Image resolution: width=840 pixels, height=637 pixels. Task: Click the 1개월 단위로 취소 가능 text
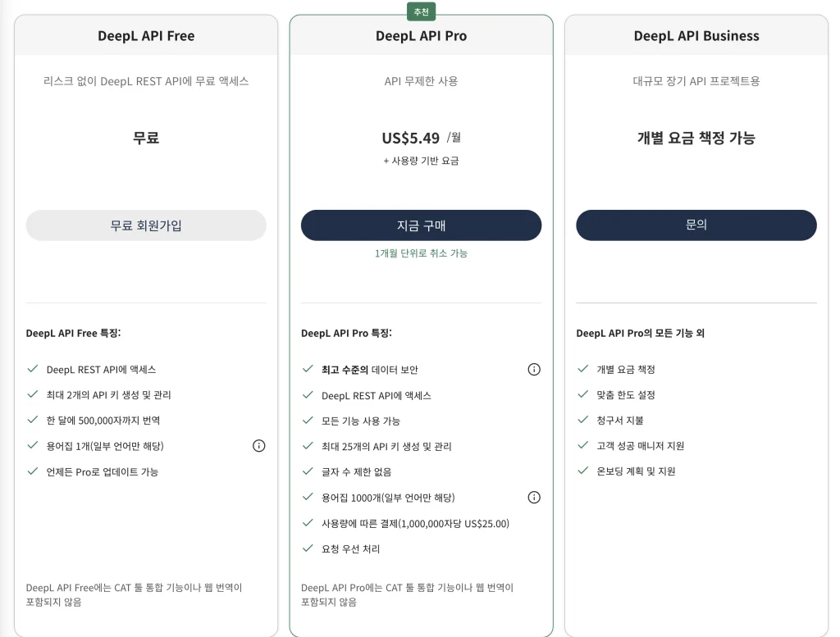(421, 253)
